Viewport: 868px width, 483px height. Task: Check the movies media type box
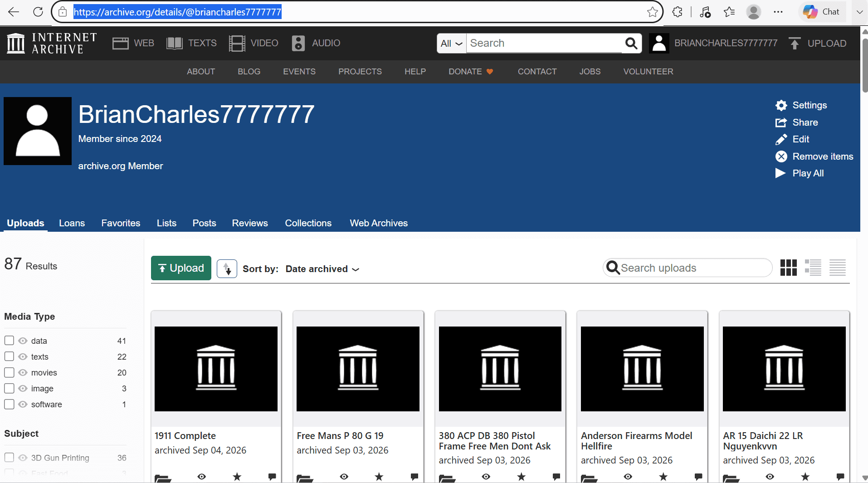click(x=9, y=372)
